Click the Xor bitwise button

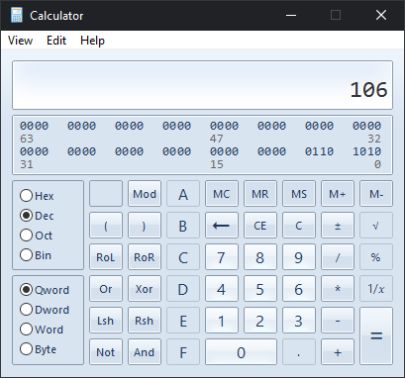point(144,289)
